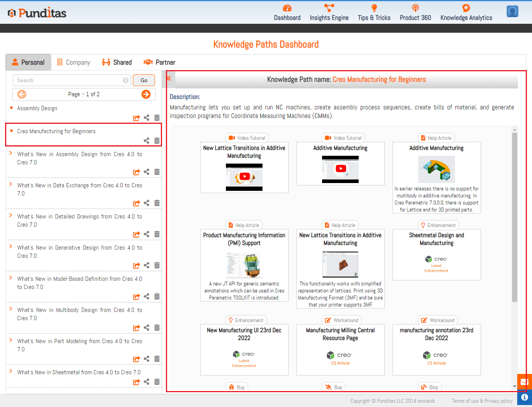
Task: Switch to the Partner tab
Action: (x=160, y=62)
